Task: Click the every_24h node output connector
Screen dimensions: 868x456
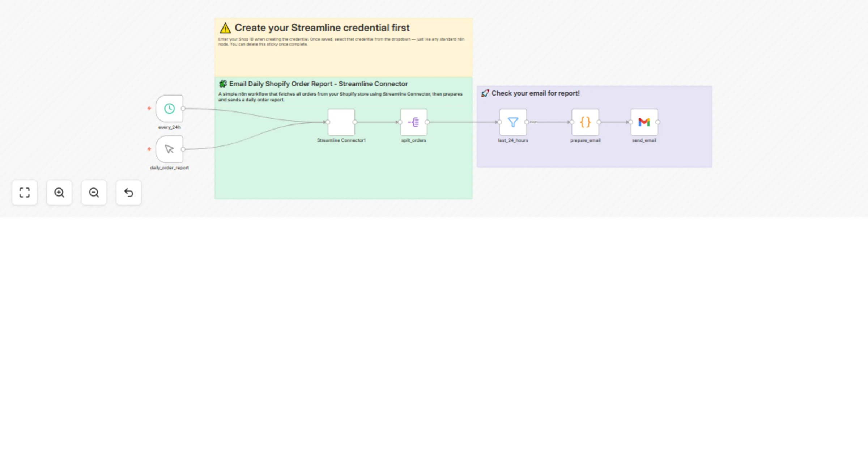Action: click(x=183, y=109)
